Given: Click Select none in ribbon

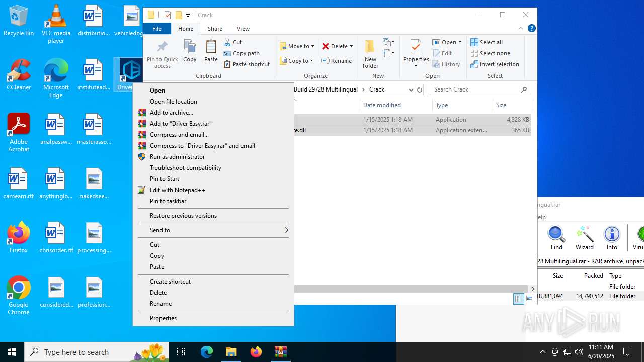Looking at the screenshot, I should click(490, 53).
